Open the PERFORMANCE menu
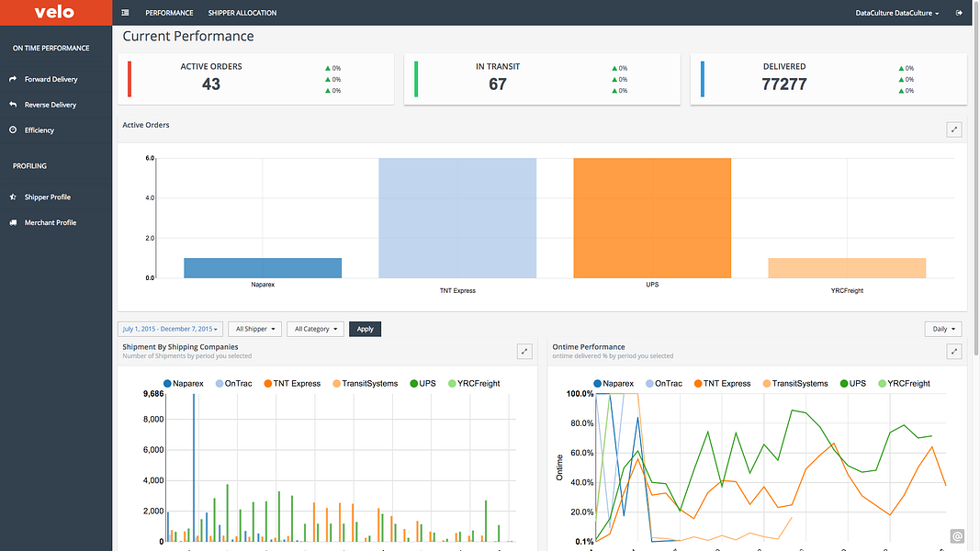Screen dimensions: 980x551 pyautogui.click(x=169, y=13)
